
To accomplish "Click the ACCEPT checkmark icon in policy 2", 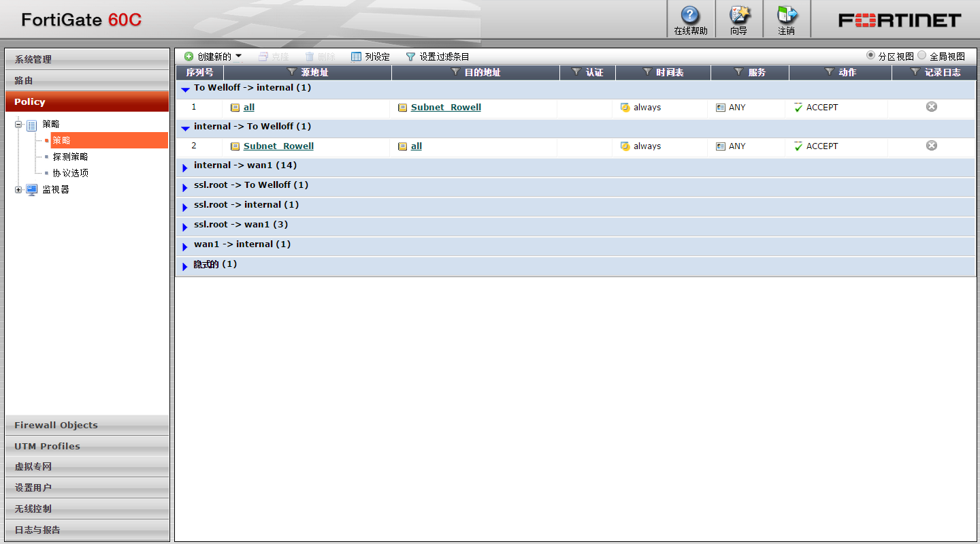I will [x=798, y=146].
